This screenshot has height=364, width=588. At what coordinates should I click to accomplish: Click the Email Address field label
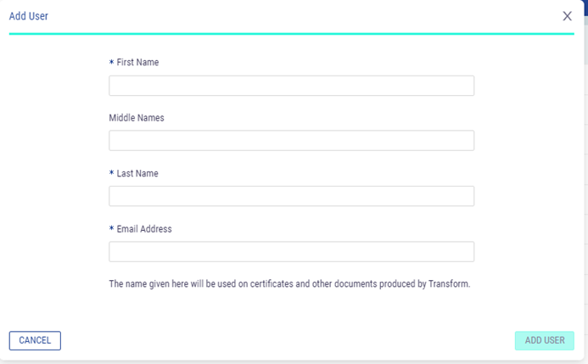(x=144, y=229)
